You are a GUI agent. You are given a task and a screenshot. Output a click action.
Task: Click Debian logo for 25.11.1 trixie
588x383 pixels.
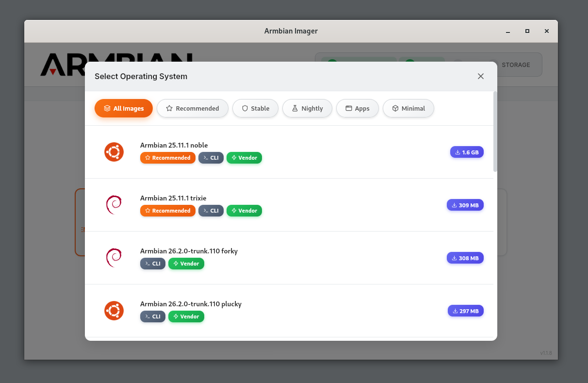(x=114, y=205)
